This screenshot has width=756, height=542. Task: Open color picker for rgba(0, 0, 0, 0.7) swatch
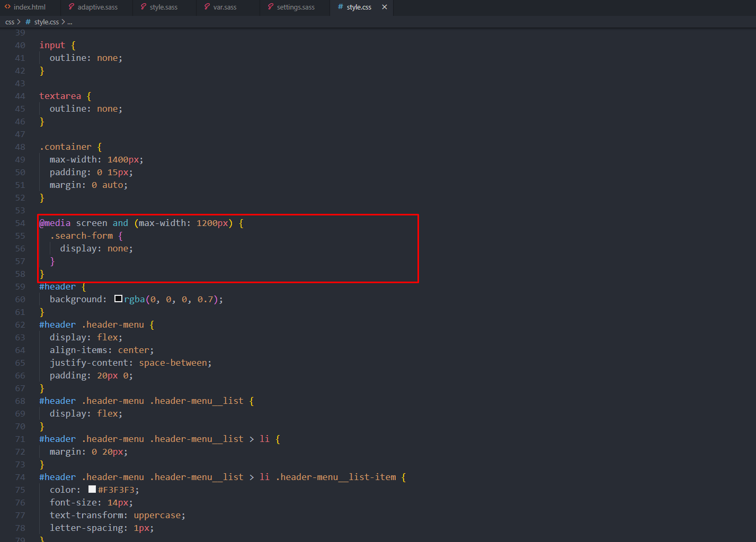click(118, 299)
